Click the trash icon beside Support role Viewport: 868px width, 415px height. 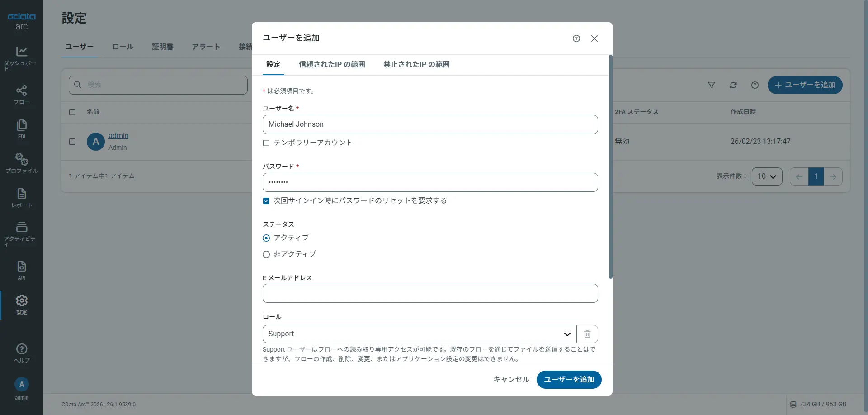click(587, 334)
